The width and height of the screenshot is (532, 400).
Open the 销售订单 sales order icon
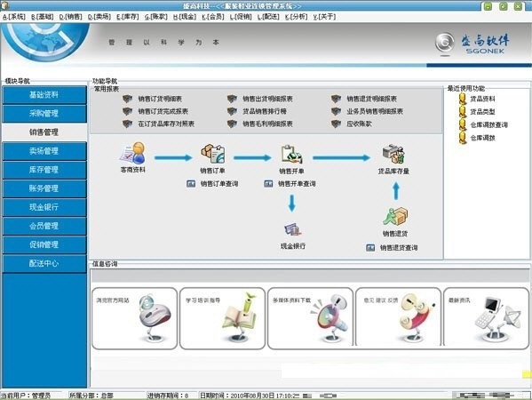point(213,154)
